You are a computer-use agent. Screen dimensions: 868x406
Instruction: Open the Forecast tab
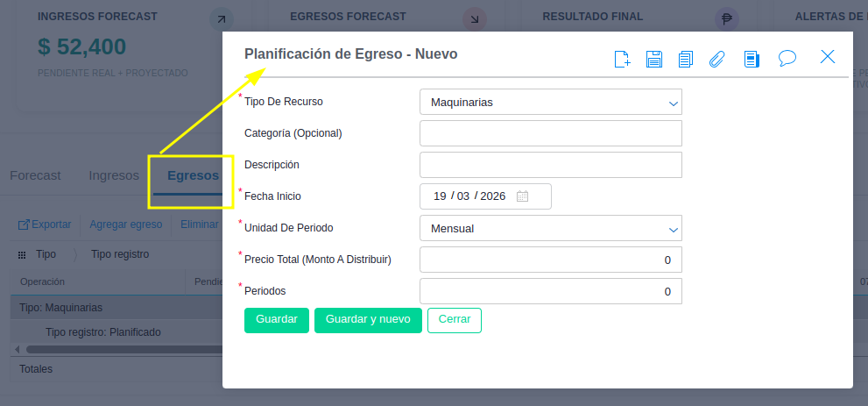(x=35, y=175)
